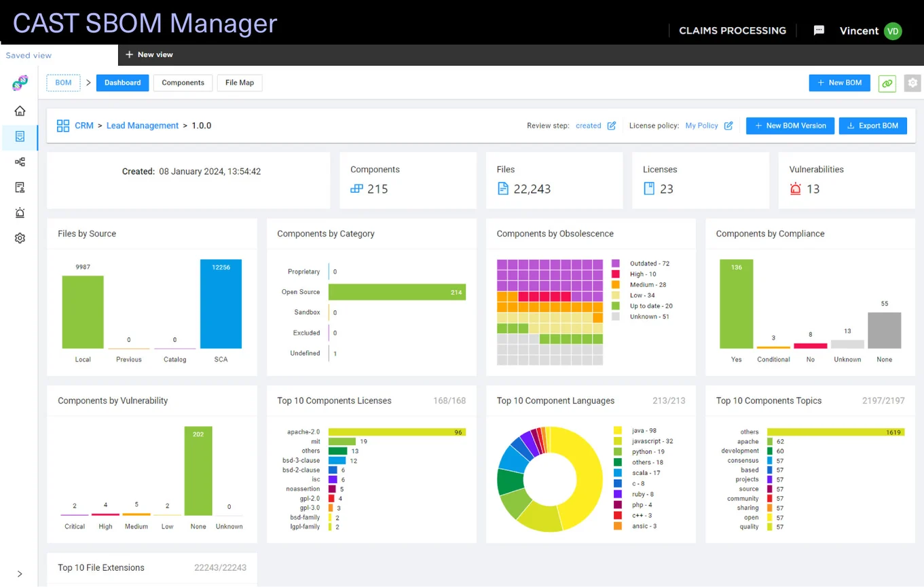
Task: Open Settings via the sidebar gear icon
Action: pos(19,238)
